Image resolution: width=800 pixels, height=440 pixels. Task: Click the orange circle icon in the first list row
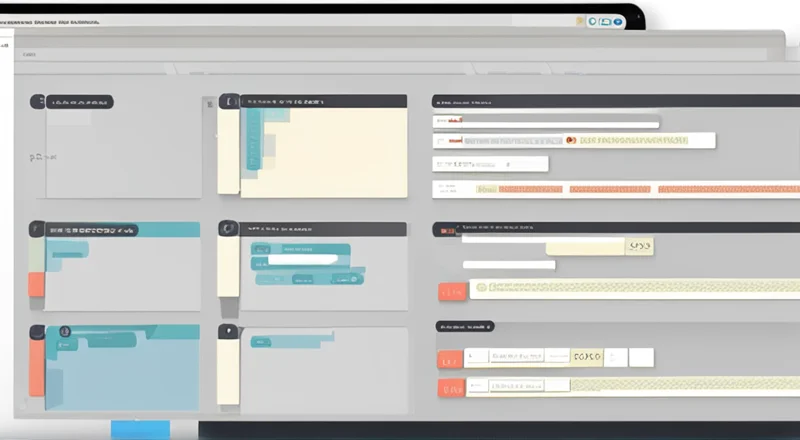[x=570, y=141]
